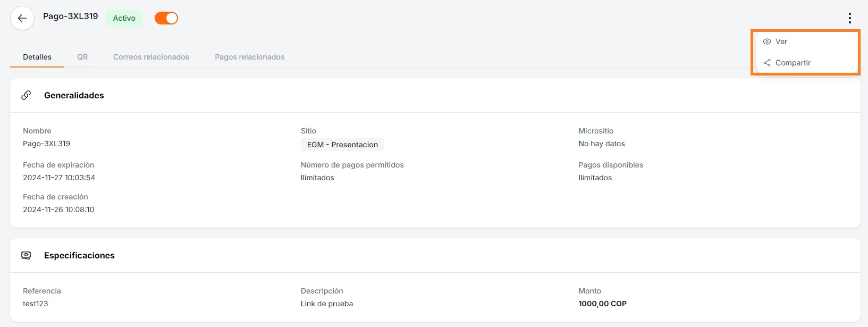Click the Link de prueba description text
868x327 pixels.
326,304
